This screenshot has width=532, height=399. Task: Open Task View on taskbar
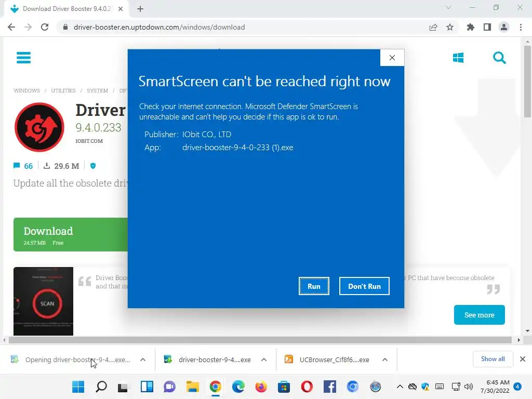123,387
